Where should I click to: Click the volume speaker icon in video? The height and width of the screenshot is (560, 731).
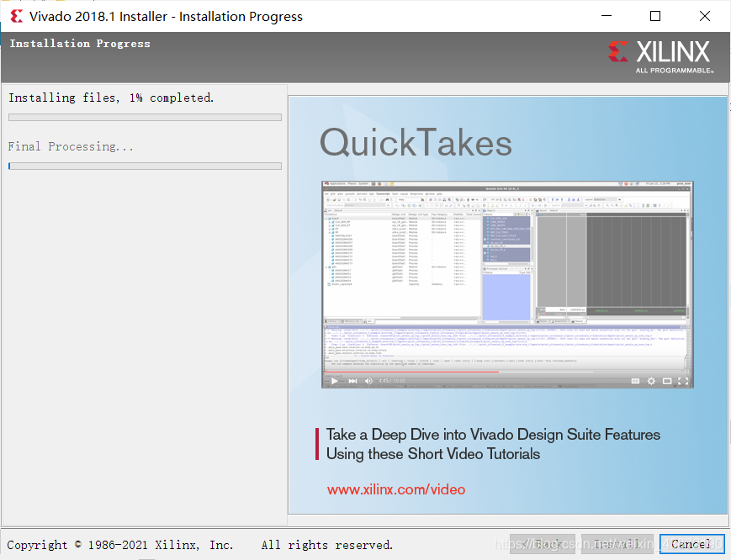tap(368, 381)
